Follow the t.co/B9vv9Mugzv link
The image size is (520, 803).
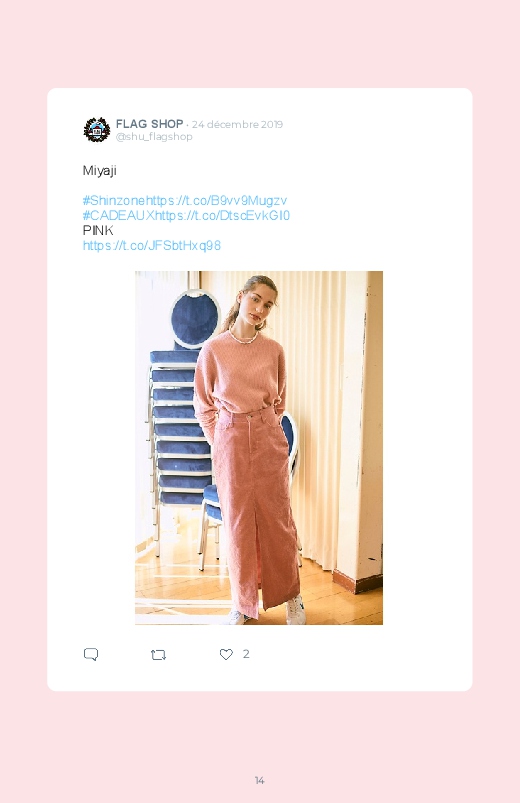pos(217,200)
